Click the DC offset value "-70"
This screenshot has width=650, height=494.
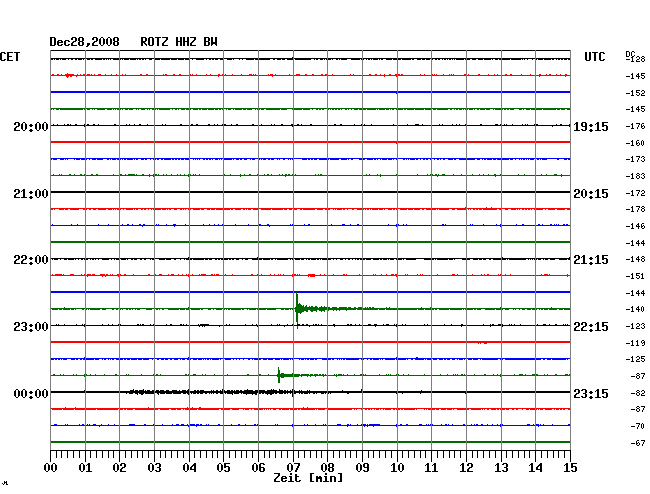point(638,426)
